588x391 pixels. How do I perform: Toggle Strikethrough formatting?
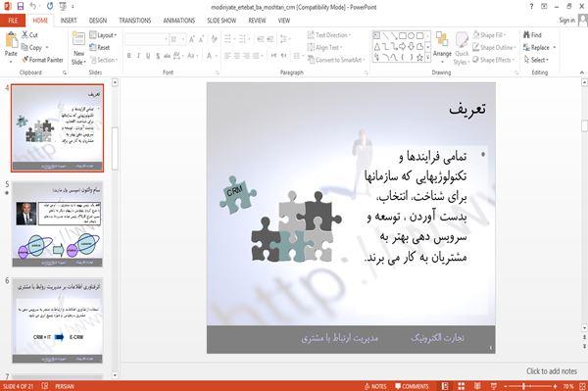(x=167, y=56)
